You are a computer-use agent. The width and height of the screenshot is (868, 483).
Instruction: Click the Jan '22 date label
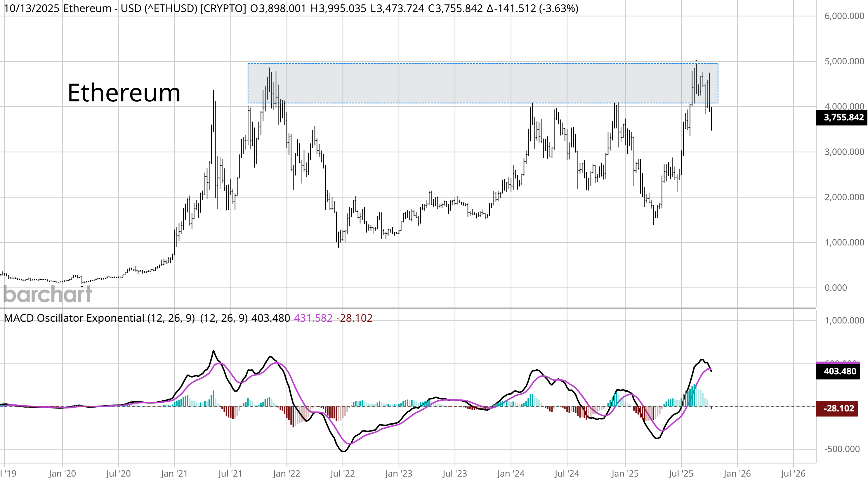[x=287, y=474]
